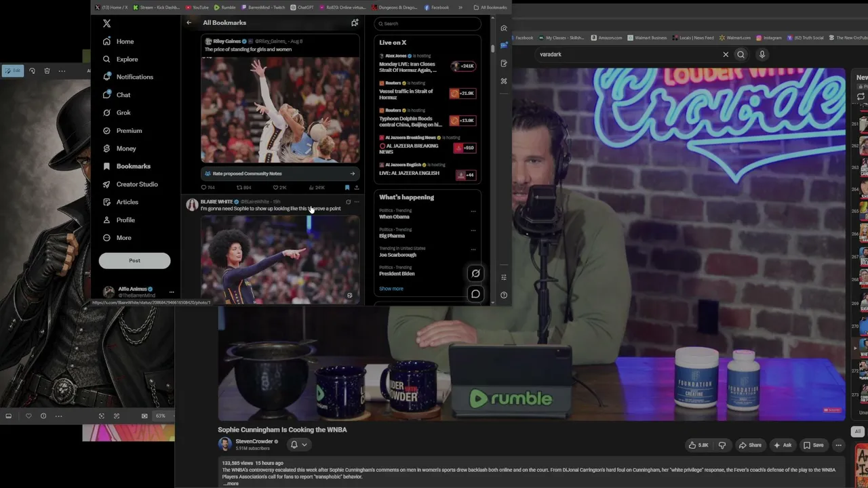Click the Creator Studio rocket icon
868x488 pixels.
tap(106, 184)
